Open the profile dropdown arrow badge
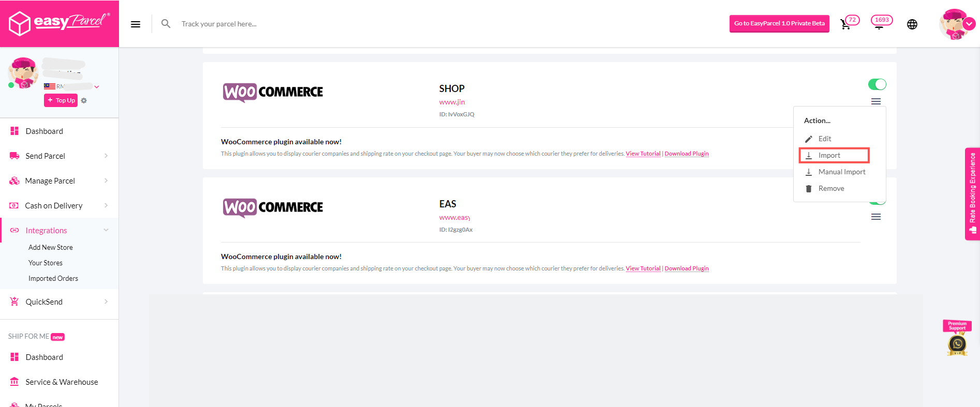Image resolution: width=980 pixels, height=407 pixels. click(969, 24)
